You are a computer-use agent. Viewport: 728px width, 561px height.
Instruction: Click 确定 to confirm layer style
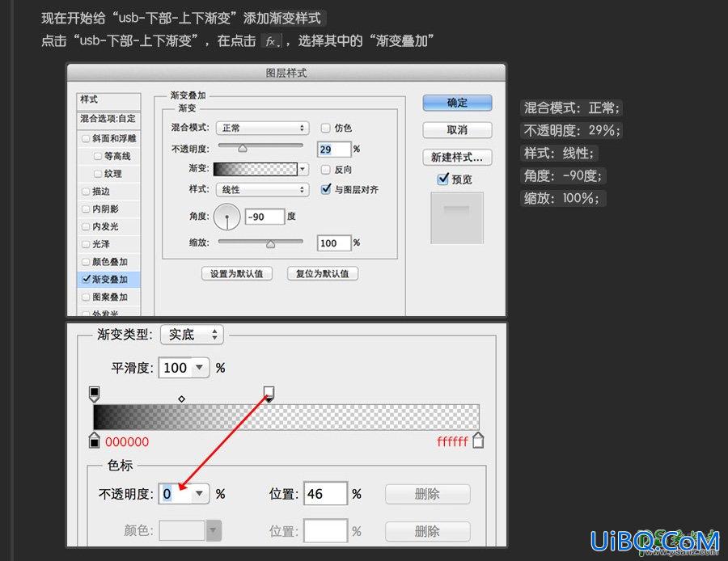point(457,103)
